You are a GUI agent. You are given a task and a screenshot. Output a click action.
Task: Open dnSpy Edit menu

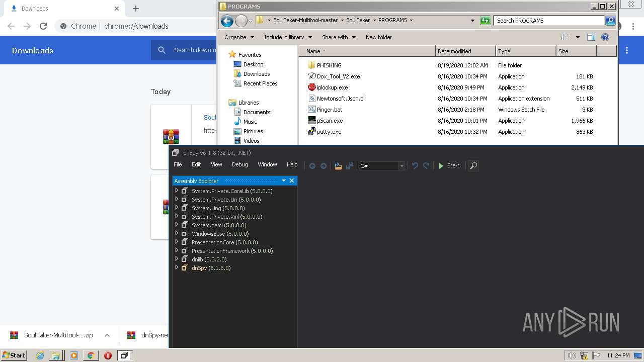pyautogui.click(x=196, y=164)
